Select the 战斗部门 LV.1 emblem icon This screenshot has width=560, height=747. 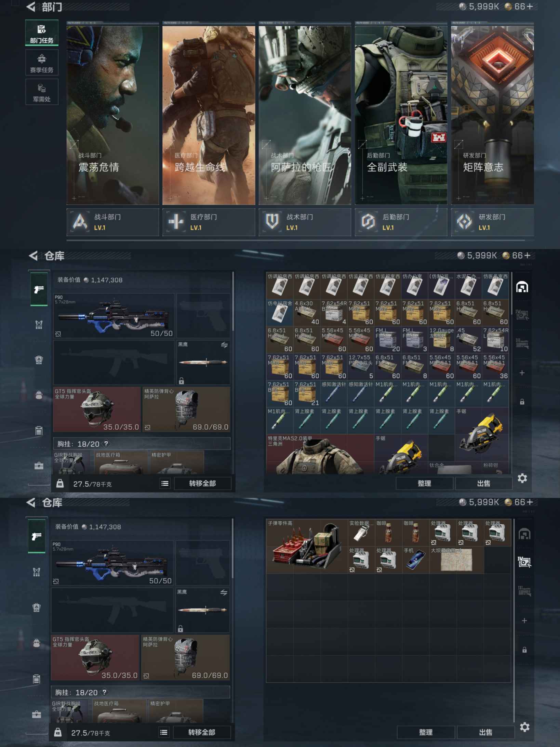point(80,222)
